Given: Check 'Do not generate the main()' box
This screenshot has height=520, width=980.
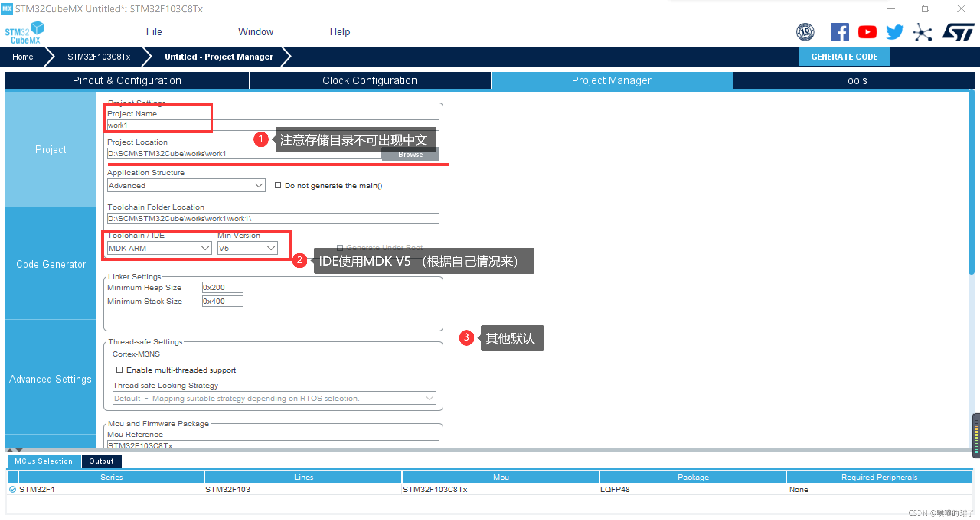Looking at the screenshot, I should pos(278,186).
